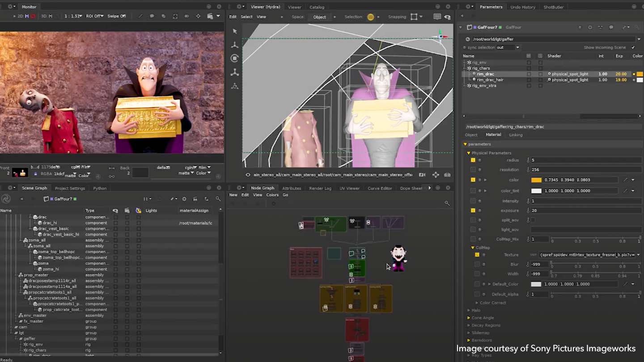Switch to the Render Log tab
The image size is (644, 362).
coord(320,188)
